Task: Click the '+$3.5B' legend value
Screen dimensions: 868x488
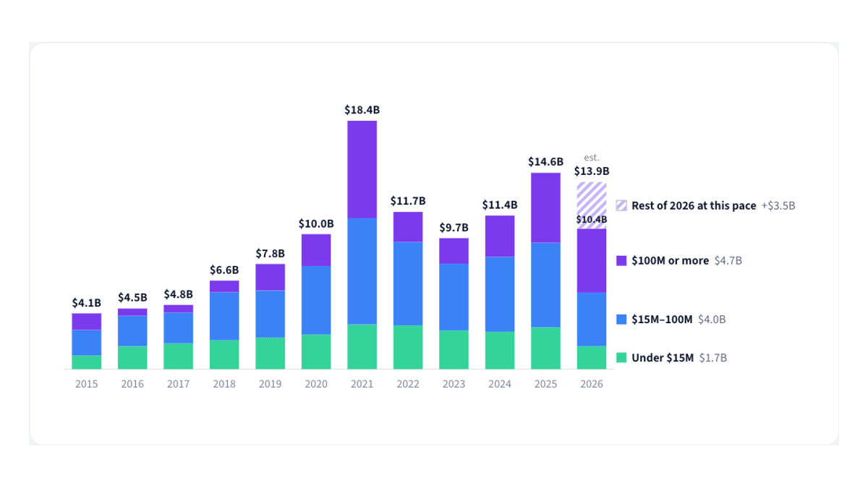Action: pos(778,205)
